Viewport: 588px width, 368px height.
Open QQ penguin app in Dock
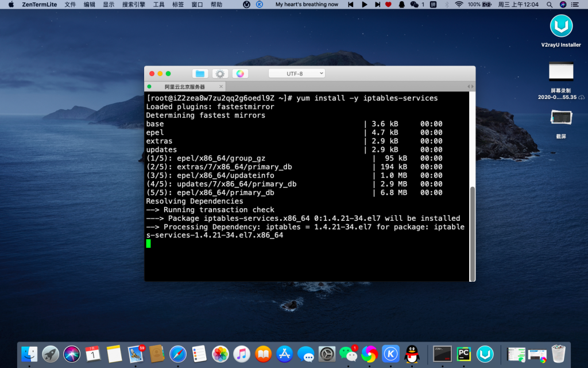(412, 354)
